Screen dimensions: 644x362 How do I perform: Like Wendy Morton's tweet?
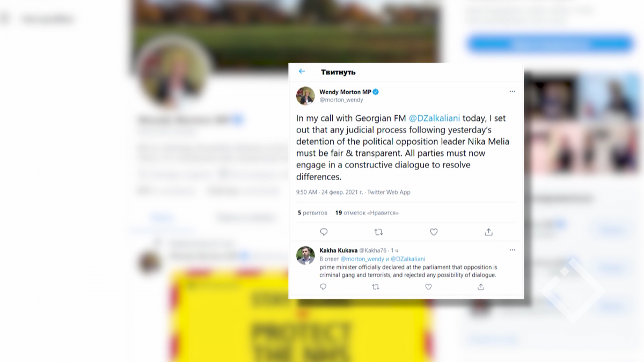coord(434,232)
